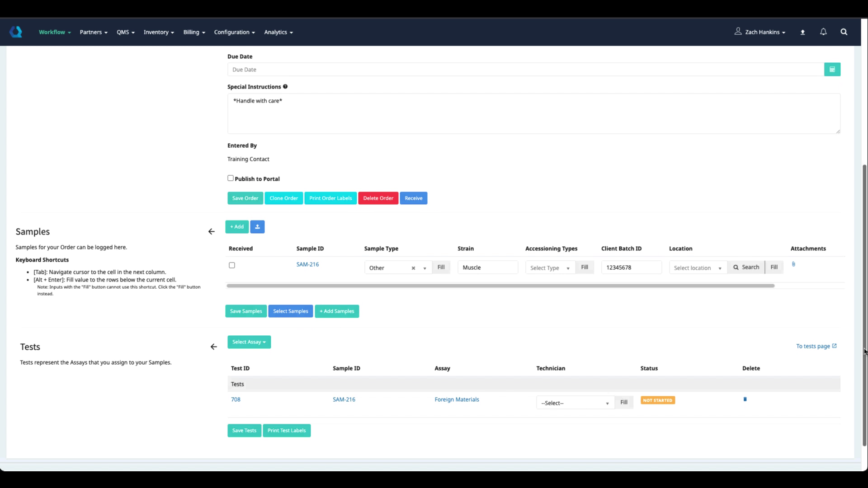Open the Due Date calendar picker
Viewport: 868px width, 488px height.
tap(832, 70)
